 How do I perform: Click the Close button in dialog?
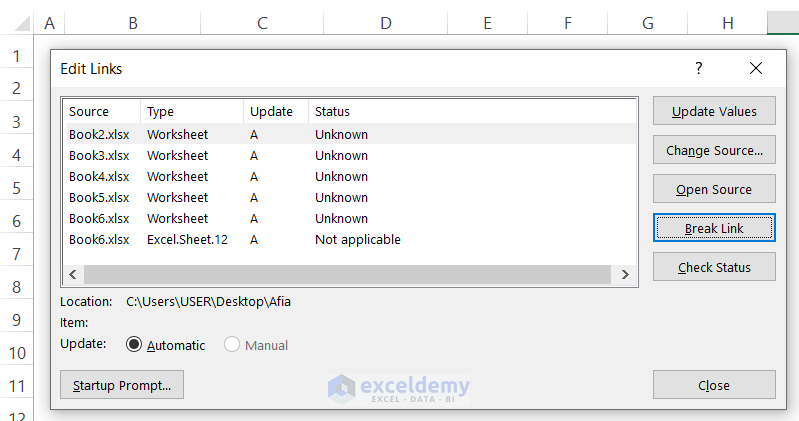click(x=714, y=385)
